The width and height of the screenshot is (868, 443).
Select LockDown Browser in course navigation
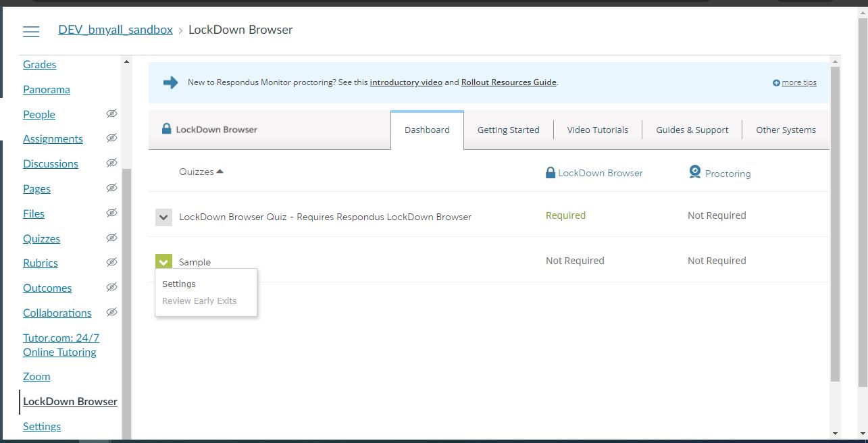tap(70, 402)
